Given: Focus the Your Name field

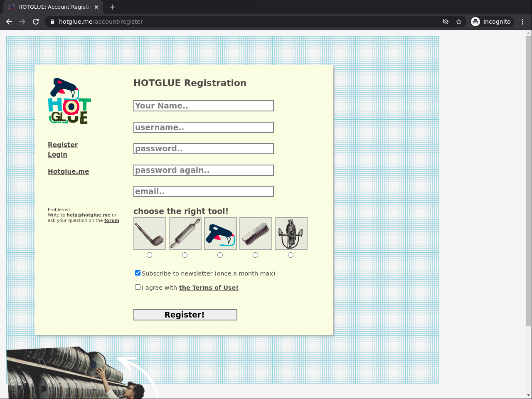Looking at the screenshot, I should tap(204, 106).
